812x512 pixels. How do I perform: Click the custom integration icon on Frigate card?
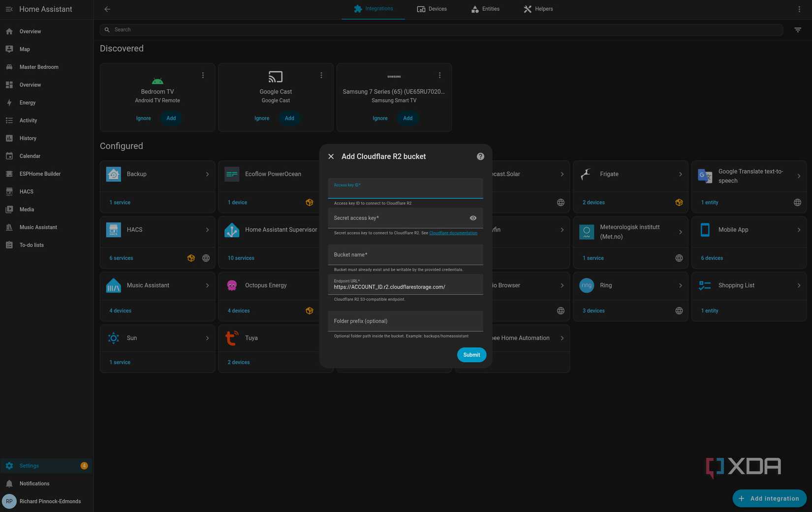(679, 203)
